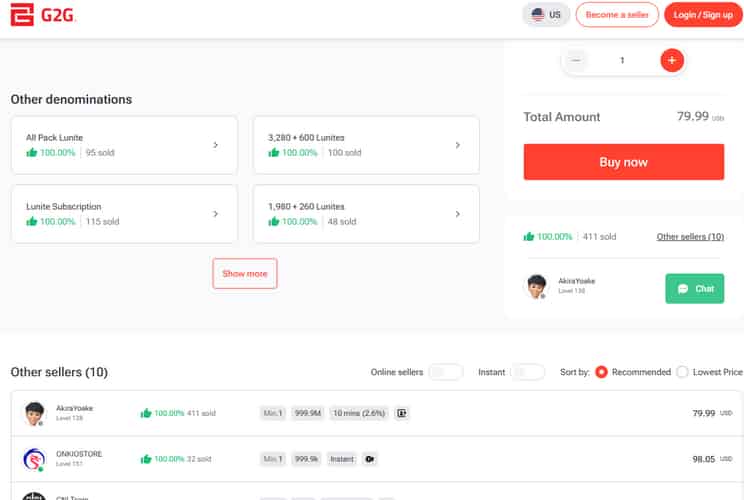Viewport: 744px width, 500px height.
Task: Open the Other sellers (10) link
Action: pyautogui.click(x=690, y=237)
